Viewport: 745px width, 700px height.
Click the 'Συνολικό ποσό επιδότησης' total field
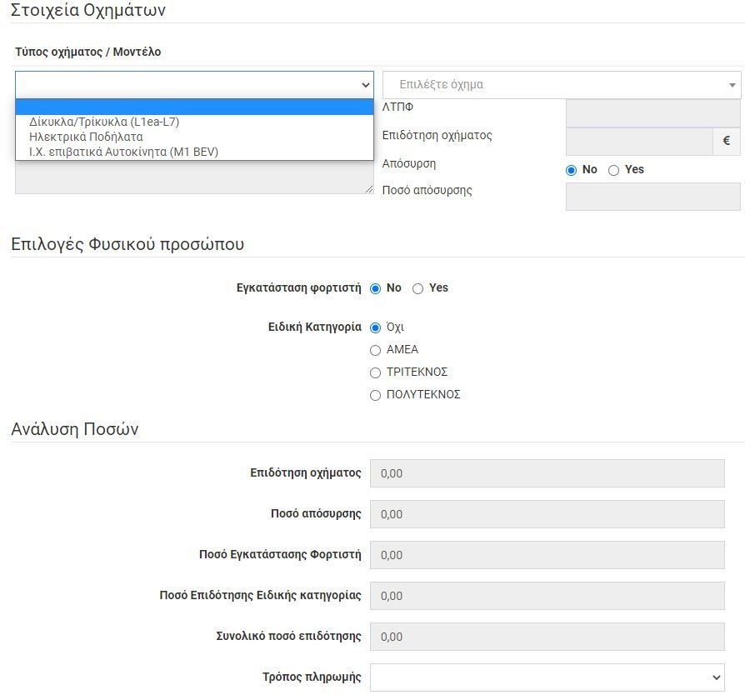point(547,637)
